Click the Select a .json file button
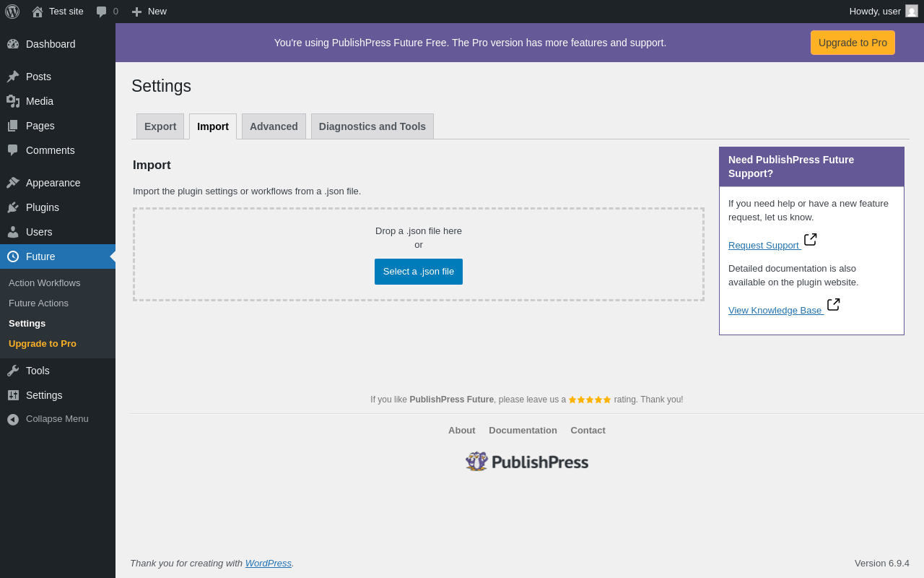The image size is (924, 578). click(x=419, y=272)
